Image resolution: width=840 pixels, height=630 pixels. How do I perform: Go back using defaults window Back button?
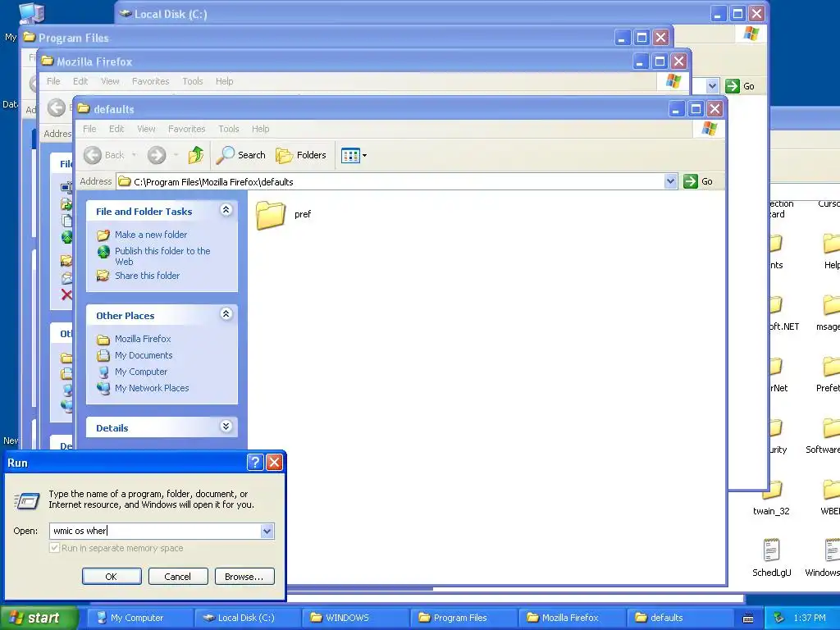[x=104, y=155]
